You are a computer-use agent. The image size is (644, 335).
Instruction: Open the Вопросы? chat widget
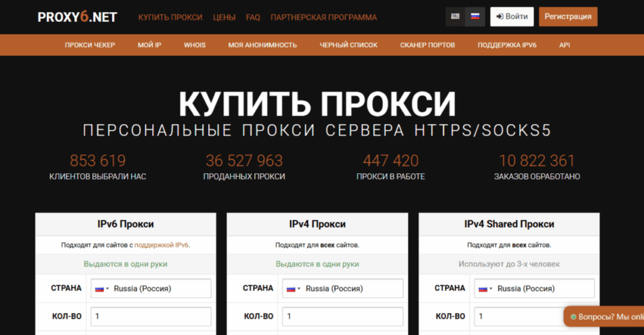[x=604, y=317]
